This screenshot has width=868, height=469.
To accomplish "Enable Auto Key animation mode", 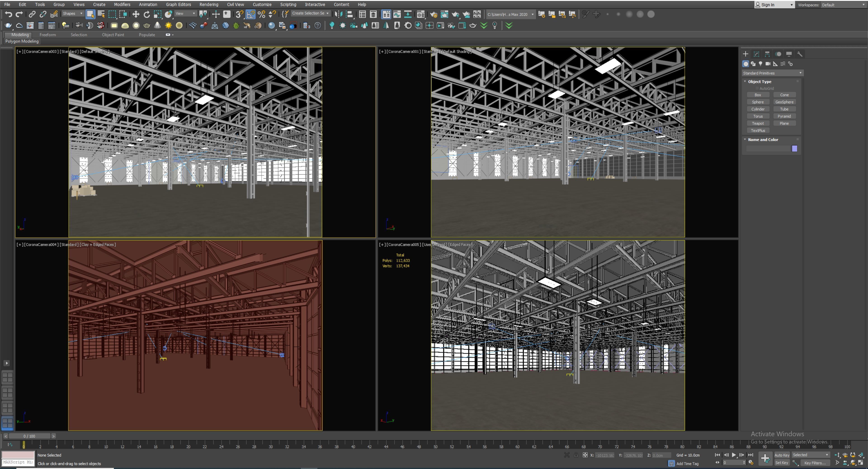I will pos(782,455).
